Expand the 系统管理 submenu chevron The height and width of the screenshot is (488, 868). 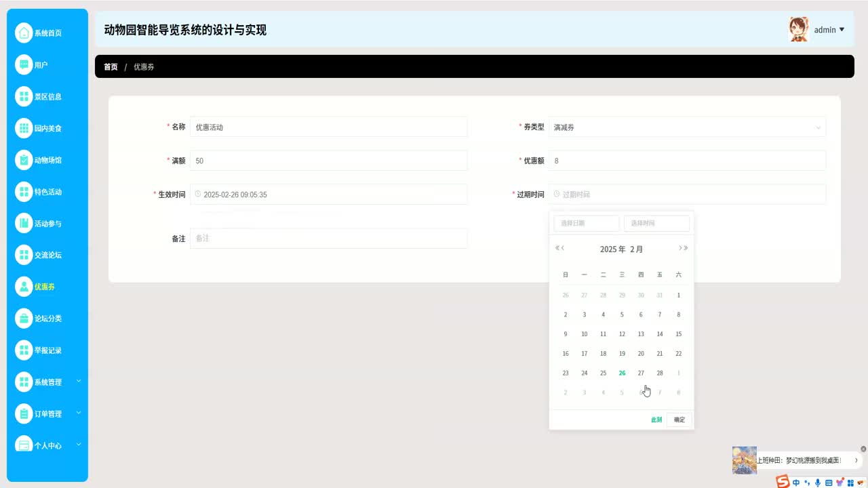79,381
